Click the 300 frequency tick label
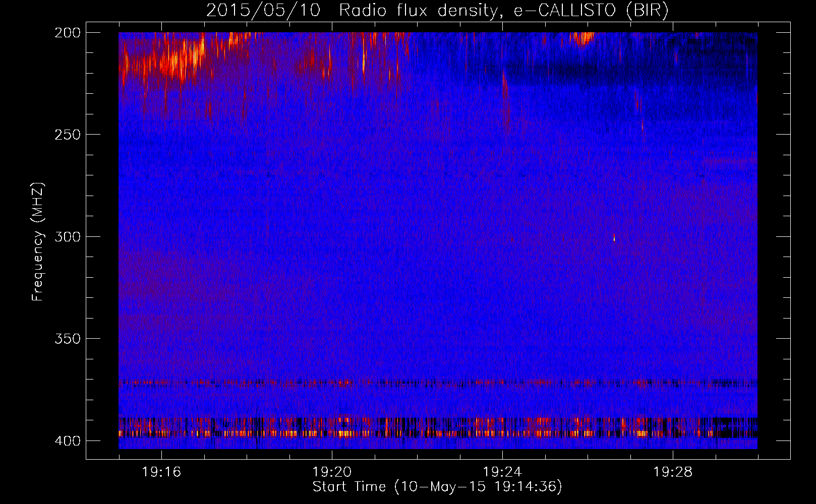The width and height of the screenshot is (816, 504). [68, 236]
